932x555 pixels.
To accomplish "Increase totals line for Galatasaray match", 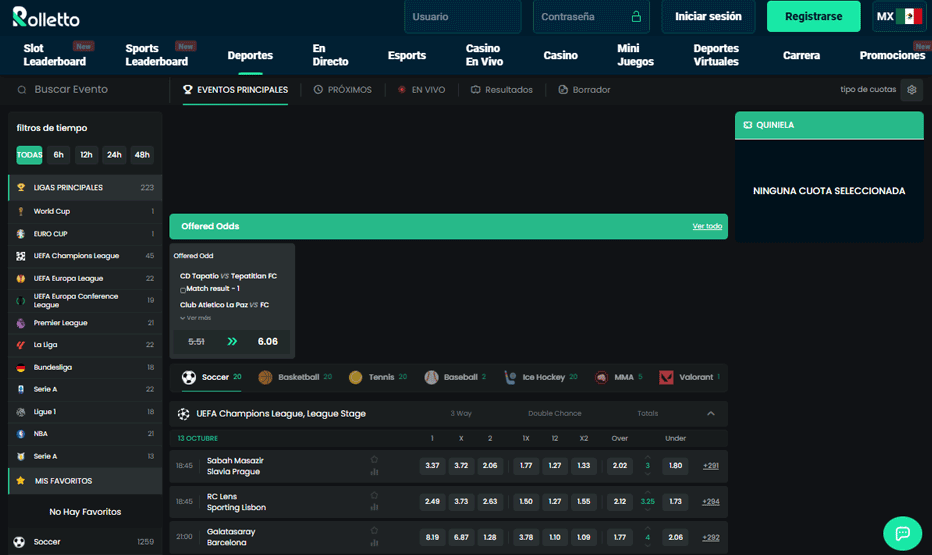I will [647, 528].
